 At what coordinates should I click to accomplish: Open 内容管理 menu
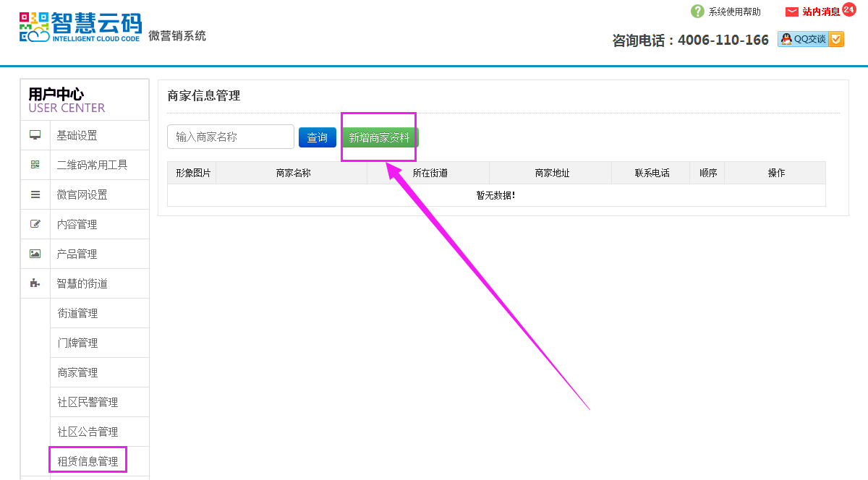77,224
